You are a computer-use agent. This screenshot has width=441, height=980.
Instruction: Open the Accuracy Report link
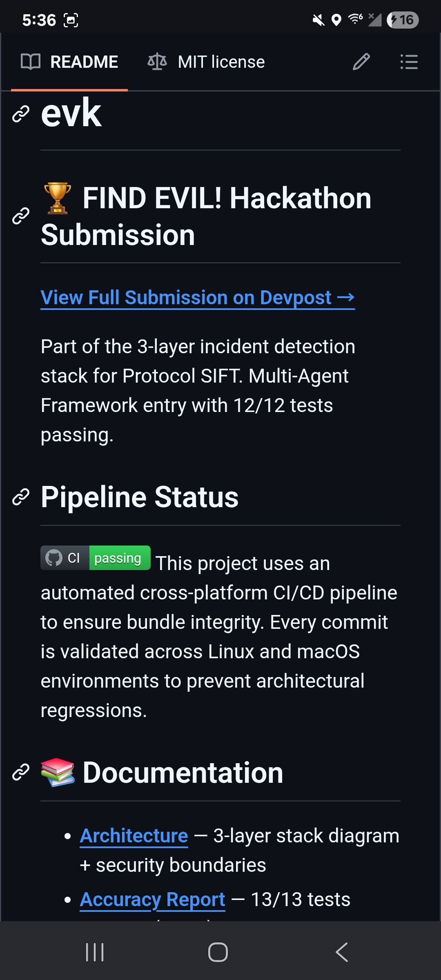(x=153, y=900)
